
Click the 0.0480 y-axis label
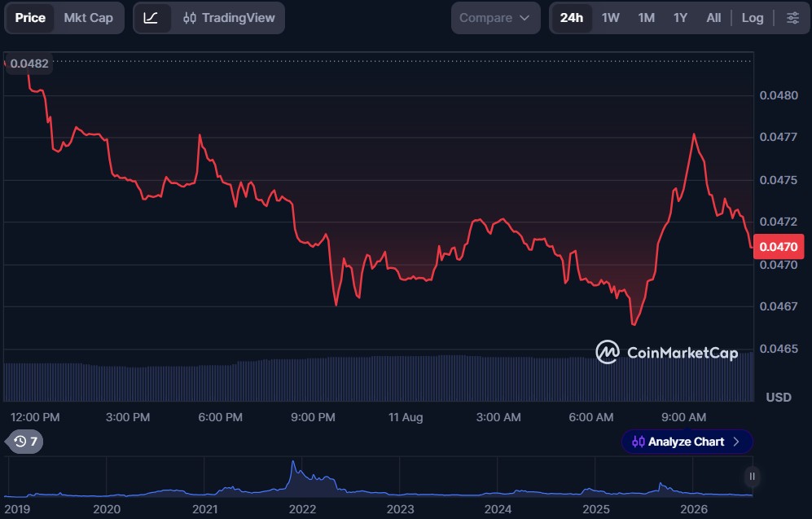tap(779, 95)
